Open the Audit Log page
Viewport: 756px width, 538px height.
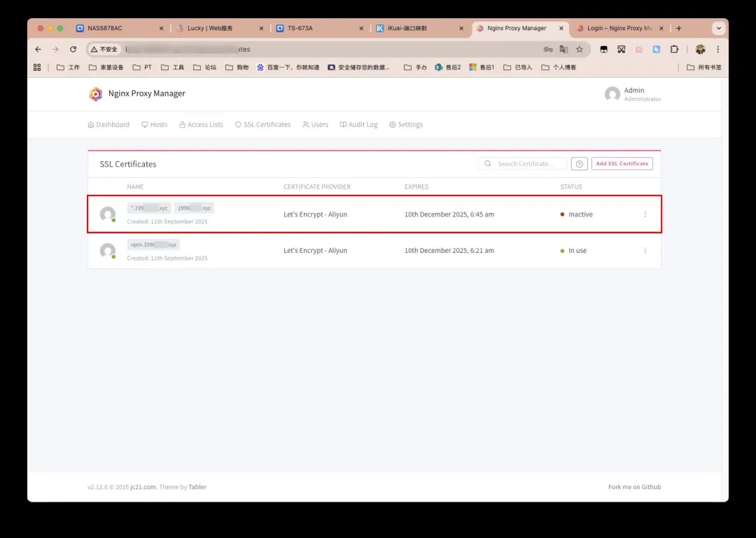358,125
